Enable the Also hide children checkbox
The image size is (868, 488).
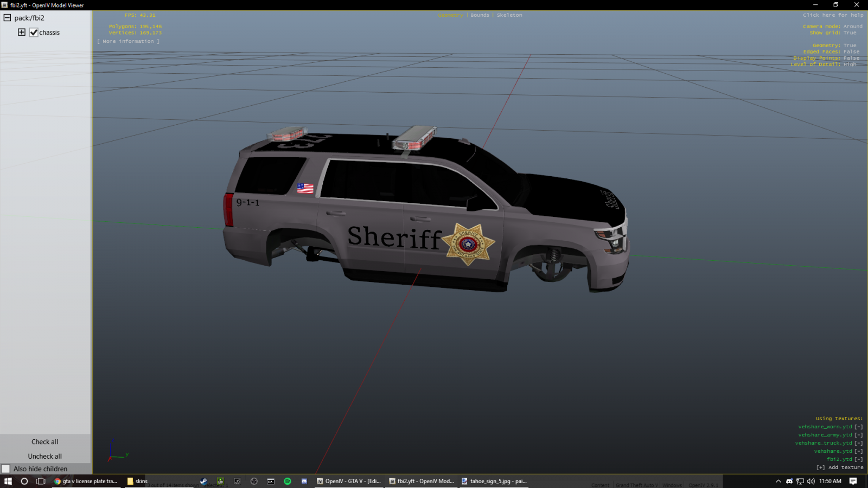6,469
